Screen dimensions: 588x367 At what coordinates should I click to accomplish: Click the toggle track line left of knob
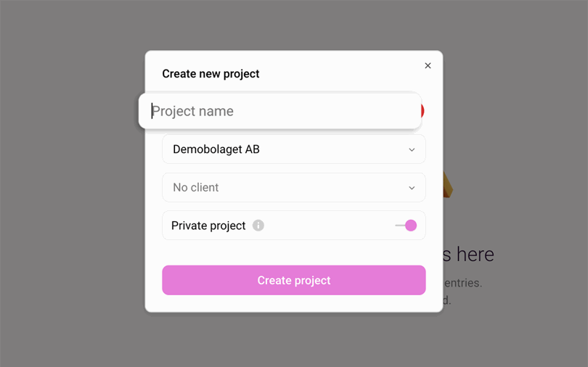399,226
